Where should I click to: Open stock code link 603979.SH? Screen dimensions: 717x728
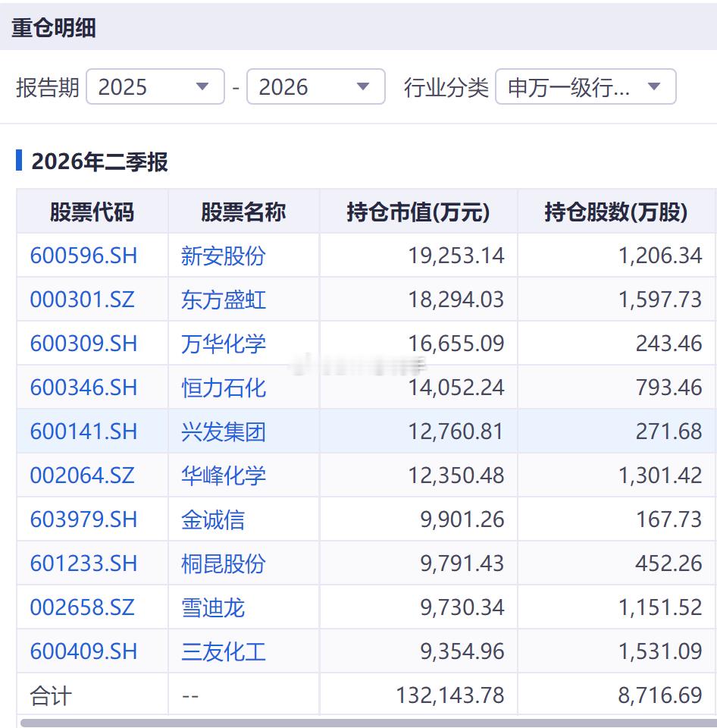coord(83,519)
